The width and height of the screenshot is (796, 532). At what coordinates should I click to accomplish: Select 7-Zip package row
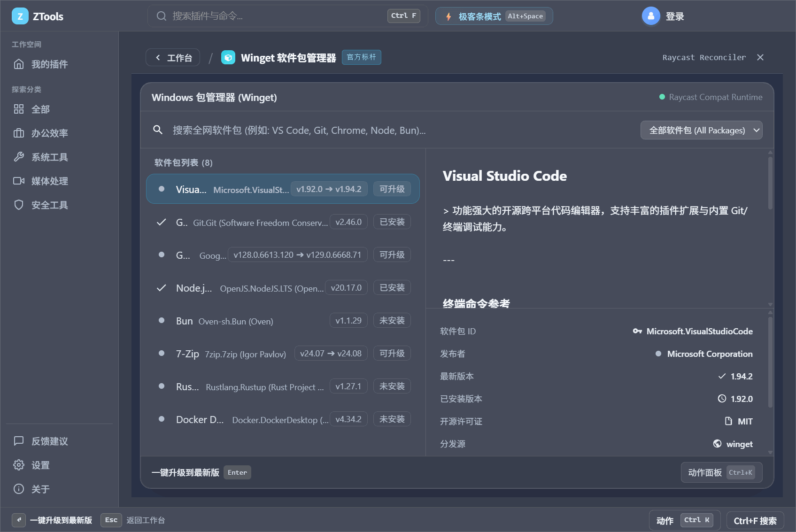[283, 354]
